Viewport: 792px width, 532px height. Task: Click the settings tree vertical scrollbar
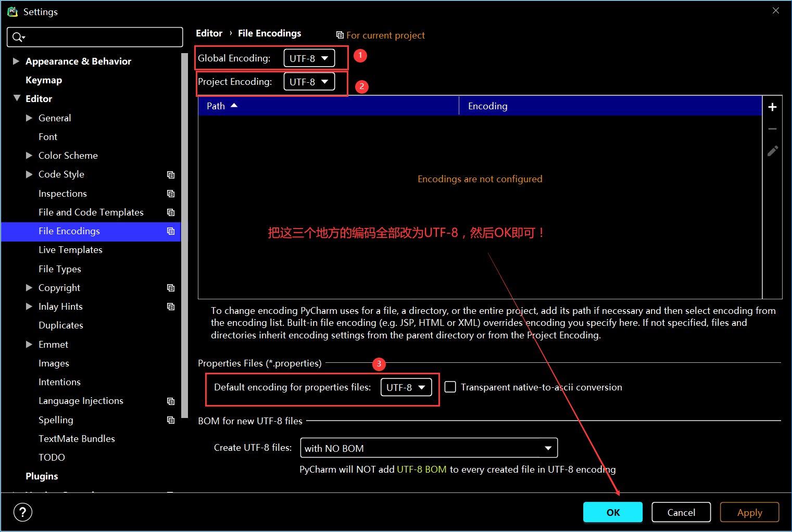tap(184, 235)
